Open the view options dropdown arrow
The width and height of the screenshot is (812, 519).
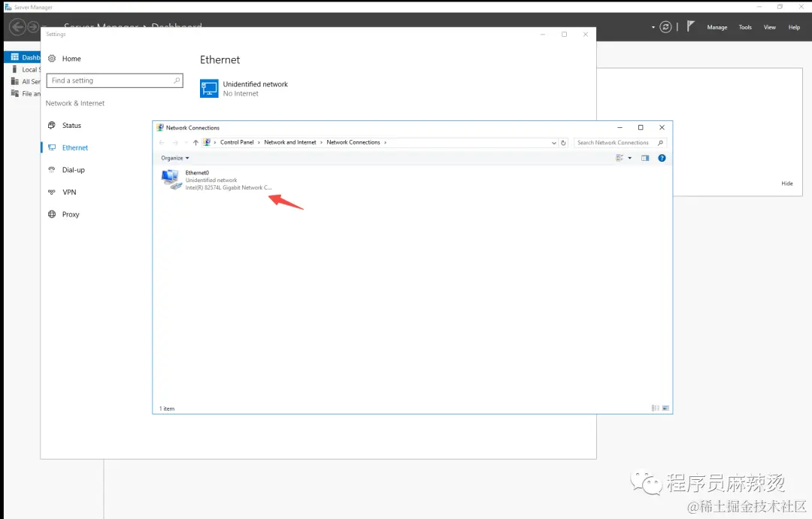(630, 158)
